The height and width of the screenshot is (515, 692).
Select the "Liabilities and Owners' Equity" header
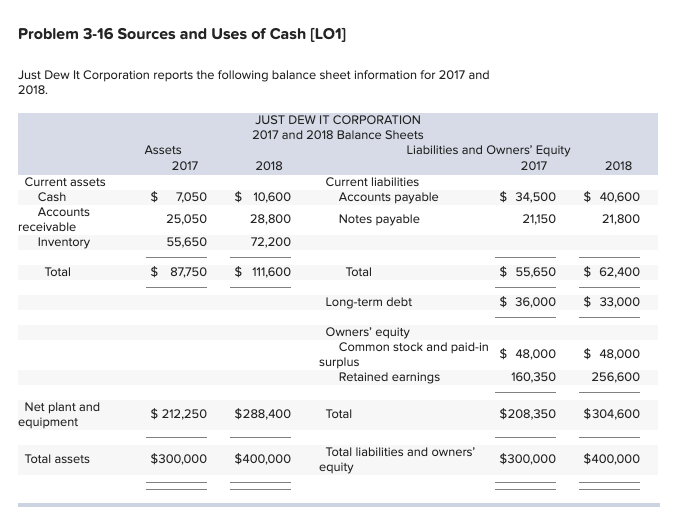tap(488, 150)
